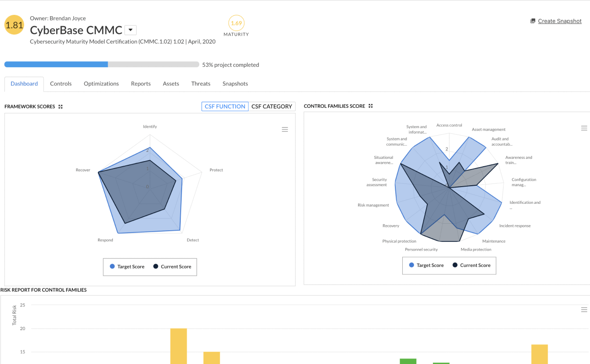Click the Incident response label
This screenshot has width=590, height=364.
(515, 226)
